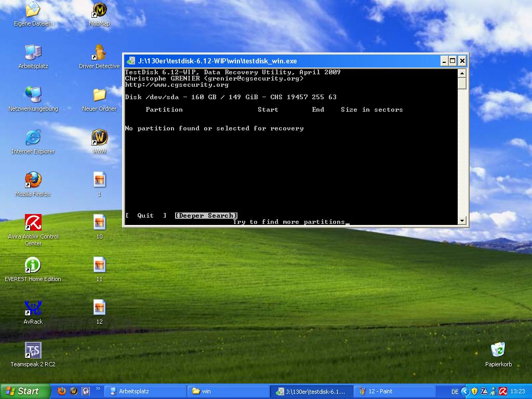
Task: Select the desktop image file named 12
Action: [99, 312]
